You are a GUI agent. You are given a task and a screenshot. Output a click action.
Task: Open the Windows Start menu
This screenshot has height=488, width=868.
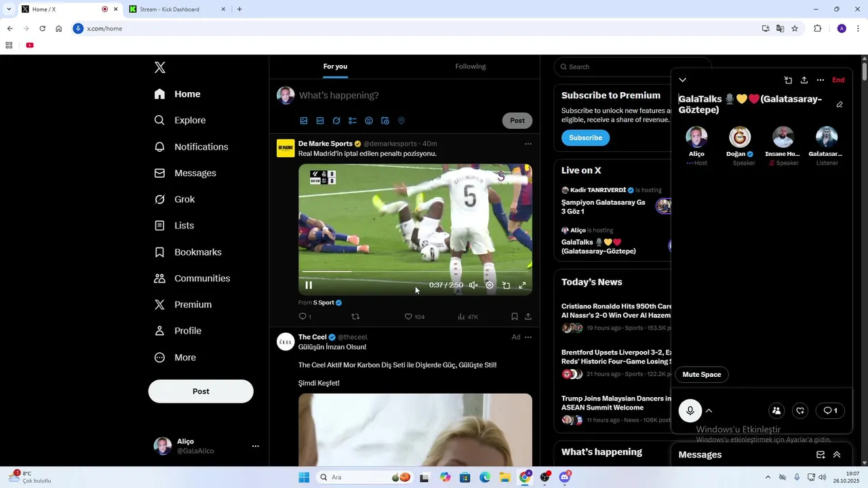(304, 477)
